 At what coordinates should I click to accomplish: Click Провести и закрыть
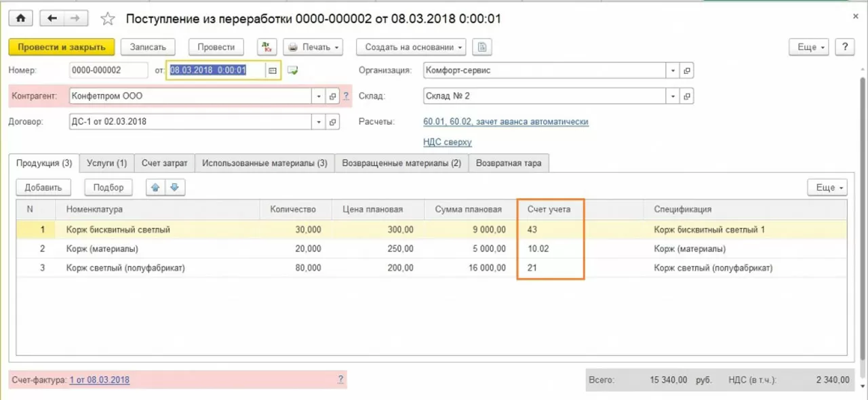click(x=62, y=47)
